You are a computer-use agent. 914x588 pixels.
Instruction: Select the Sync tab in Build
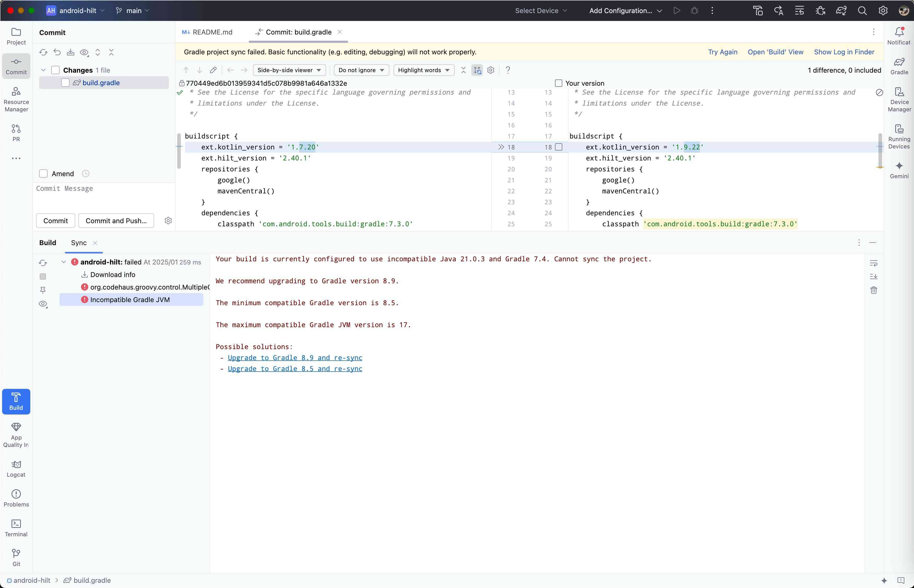pyautogui.click(x=79, y=243)
